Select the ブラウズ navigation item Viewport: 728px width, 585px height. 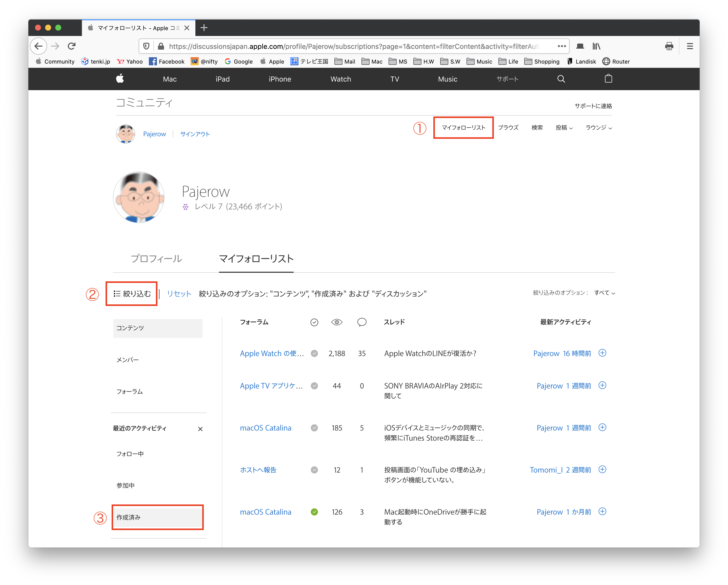[x=508, y=128]
